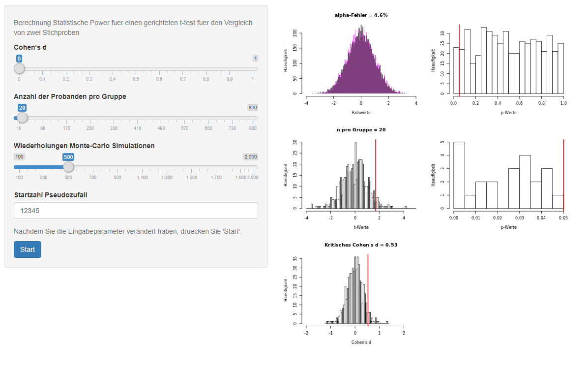
Task: Click the p-Werte histogram ranging 0 to 1
Action: point(508,62)
